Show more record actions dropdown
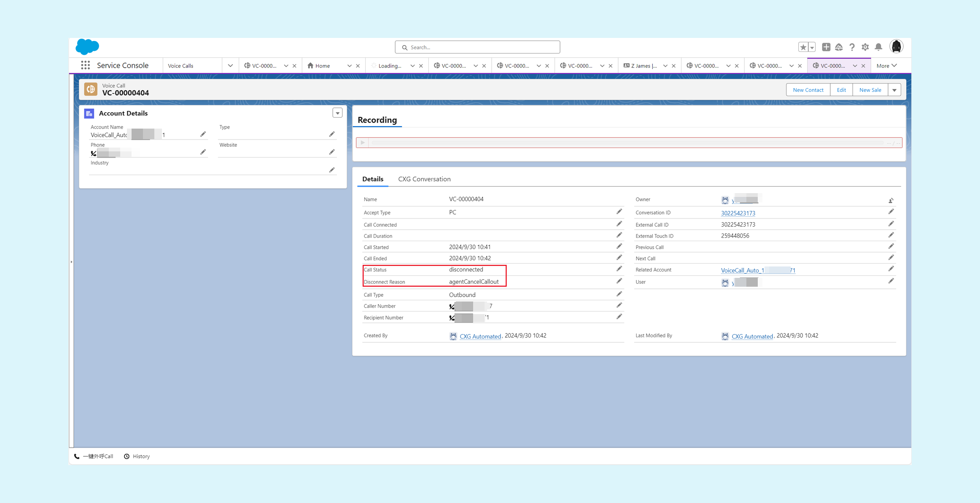 coord(894,90)
